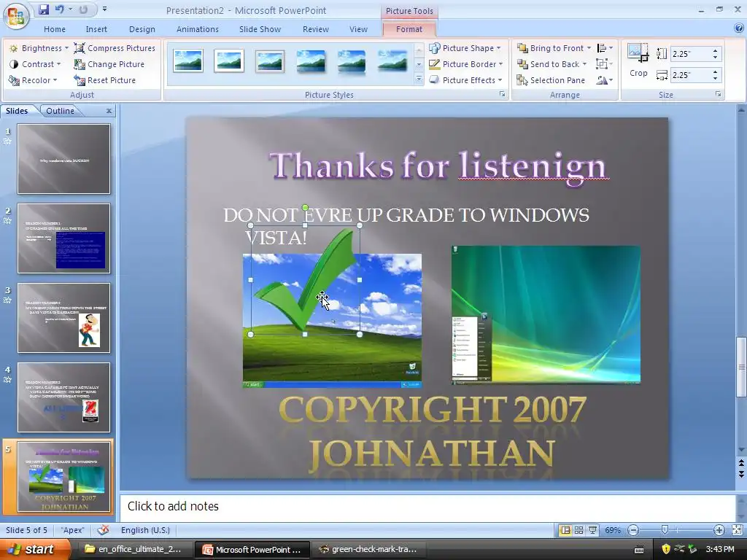The width and height of the screenshot is (747, 560).
Task: Click the Group objects icon
Action: 604,64
